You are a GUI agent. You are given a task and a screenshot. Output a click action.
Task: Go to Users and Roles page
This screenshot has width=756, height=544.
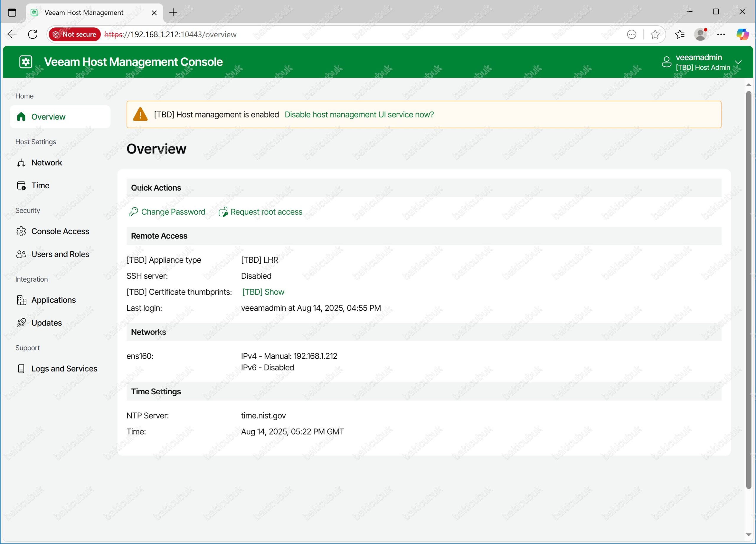pos(60,254)
